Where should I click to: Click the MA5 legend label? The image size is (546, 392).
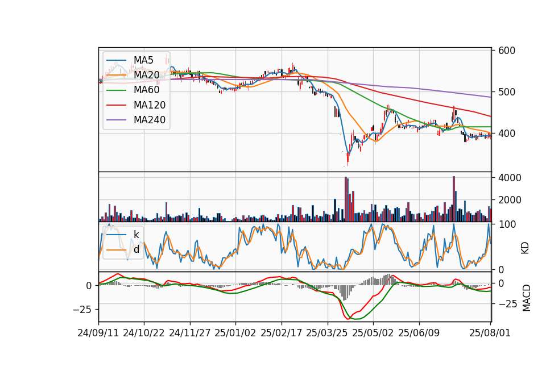pos(143,60)
